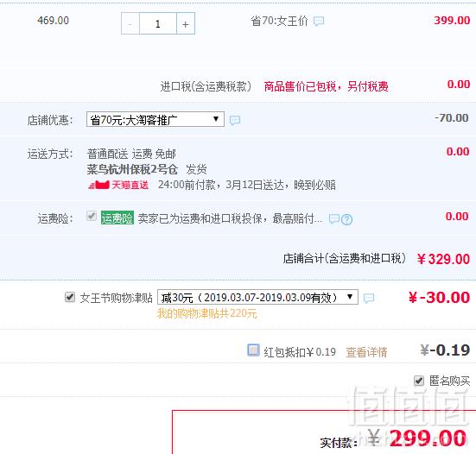The width and height of the screenshot is (476, 454).
Task: Click the disabled 运费险 checkbox
Action: pos(92,216)
